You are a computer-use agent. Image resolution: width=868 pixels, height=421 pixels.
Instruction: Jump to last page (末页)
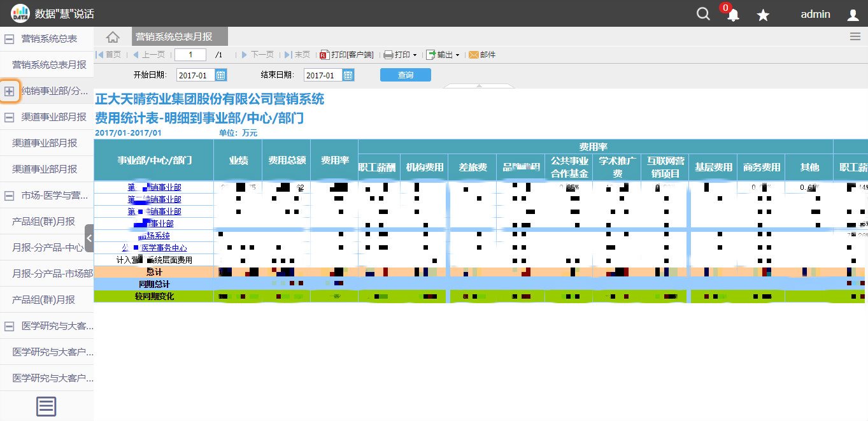[297, 55]
